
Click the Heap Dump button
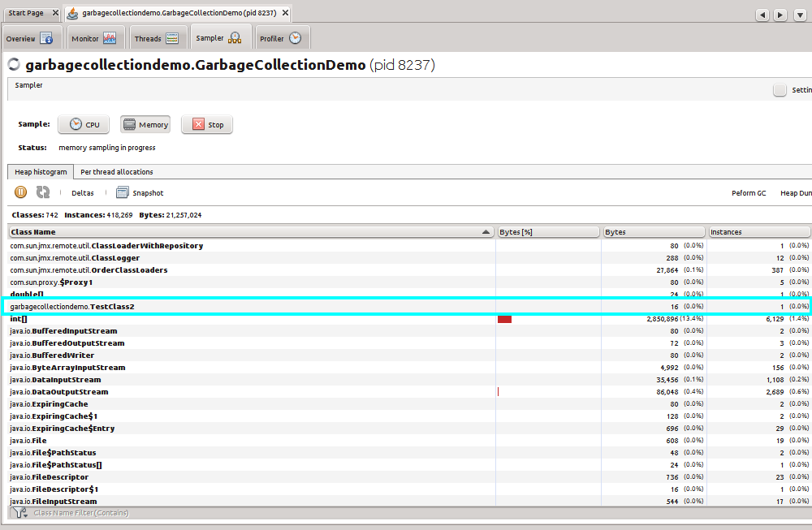pyautogui.click(x=796, y=193)
